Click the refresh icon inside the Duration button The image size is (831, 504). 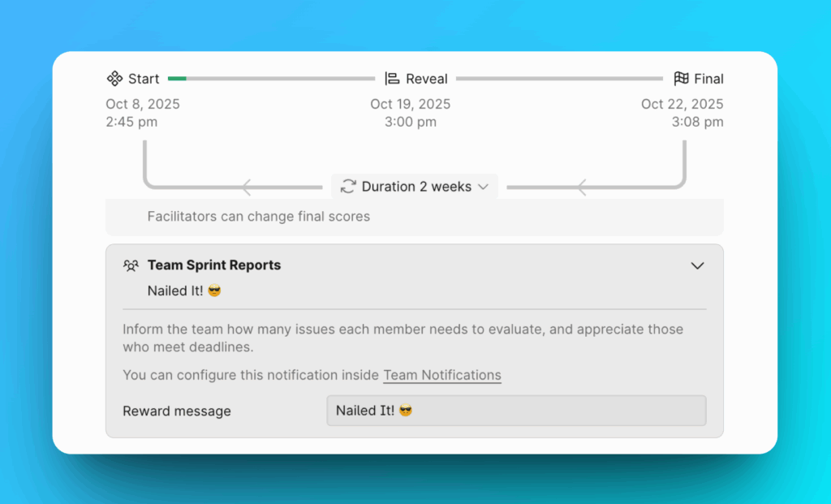click(x=348, y=187)
